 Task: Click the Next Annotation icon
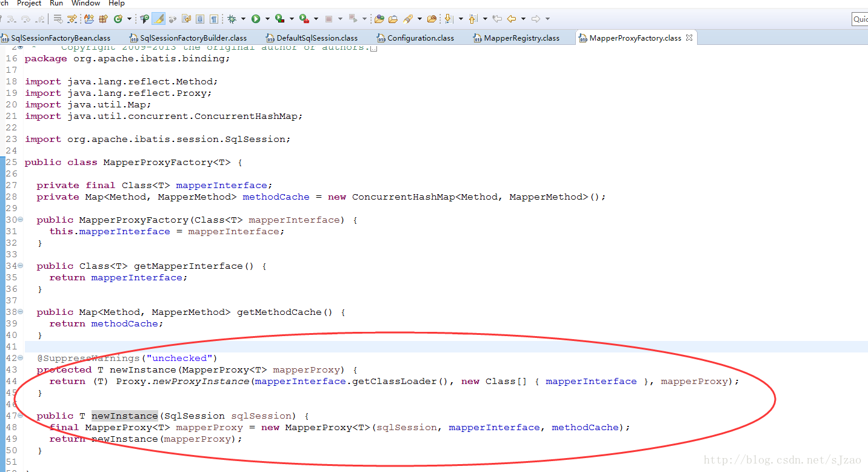click(x=449, y=19)
